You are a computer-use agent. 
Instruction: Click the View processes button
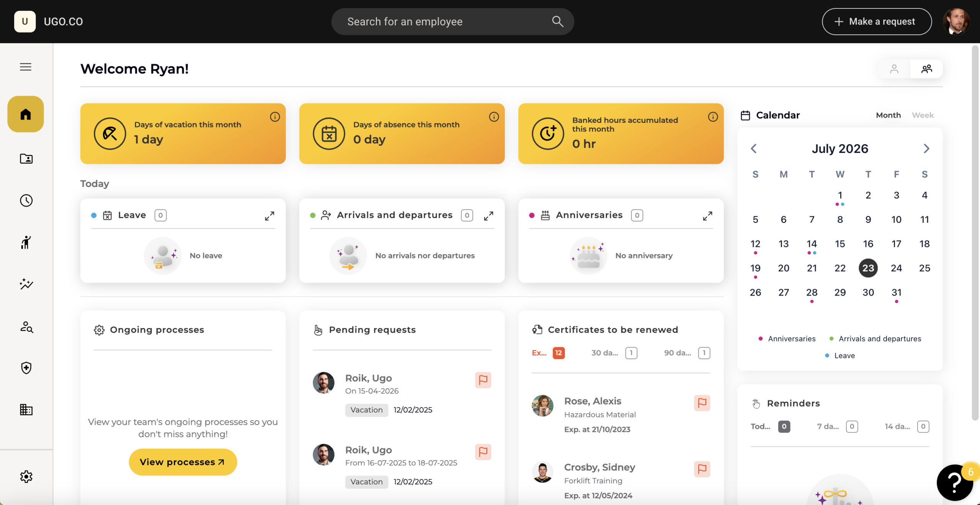[183, 462]
